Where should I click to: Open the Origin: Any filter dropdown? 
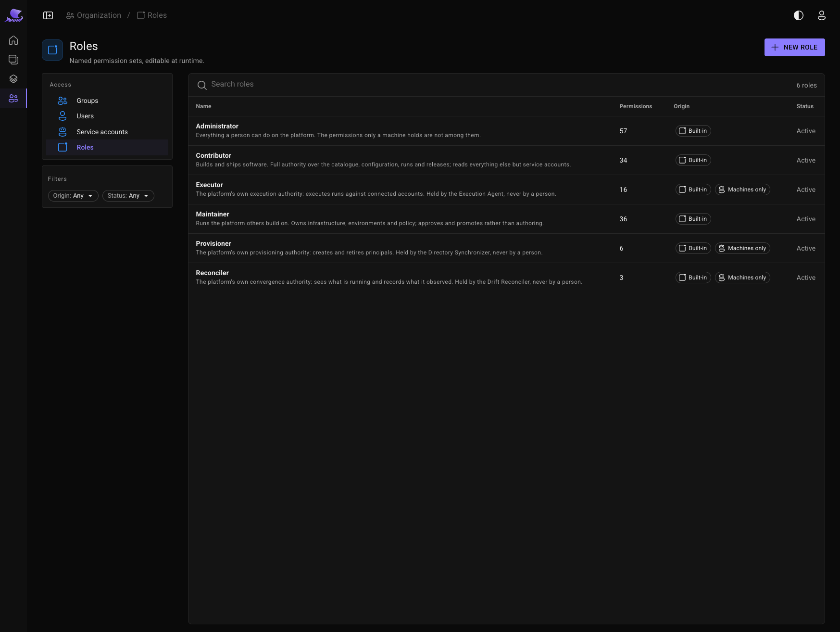tap(73, 196)
